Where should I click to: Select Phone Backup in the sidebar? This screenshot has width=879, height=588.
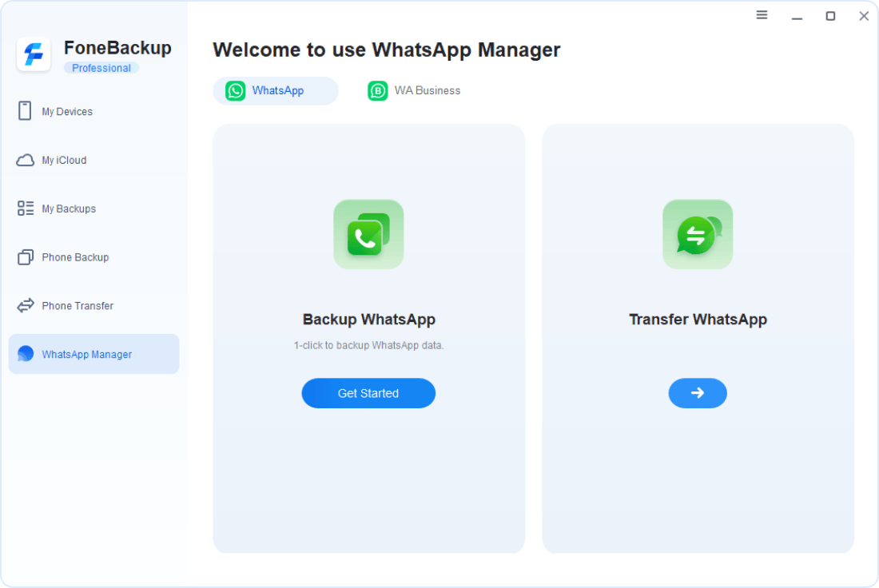click(x=93, y=257)
